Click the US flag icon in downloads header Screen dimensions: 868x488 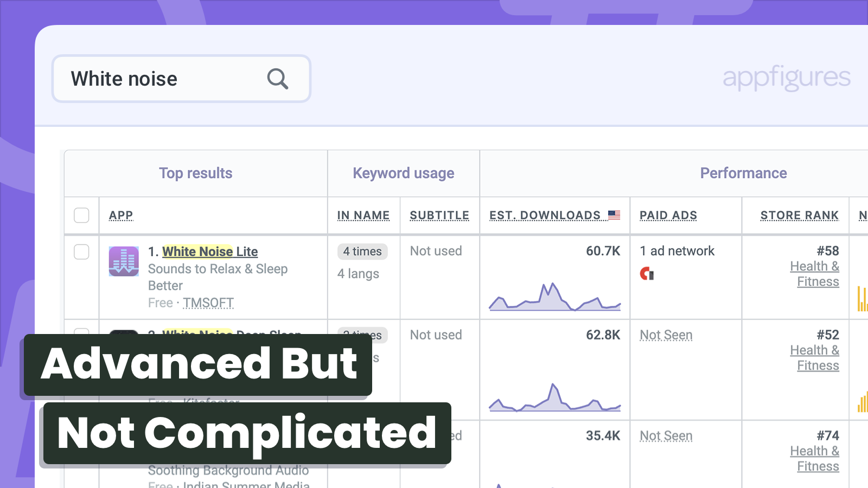tap(614, 215)
